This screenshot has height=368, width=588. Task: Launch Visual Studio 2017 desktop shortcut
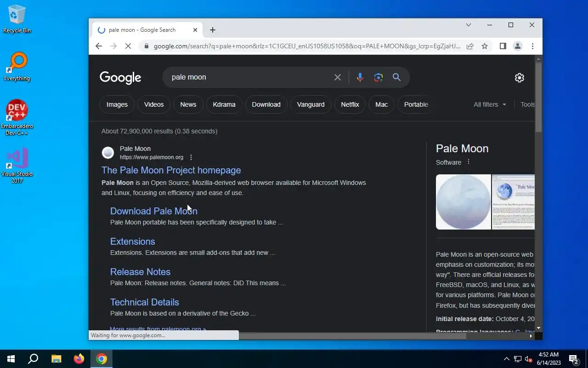pos(17,166)
